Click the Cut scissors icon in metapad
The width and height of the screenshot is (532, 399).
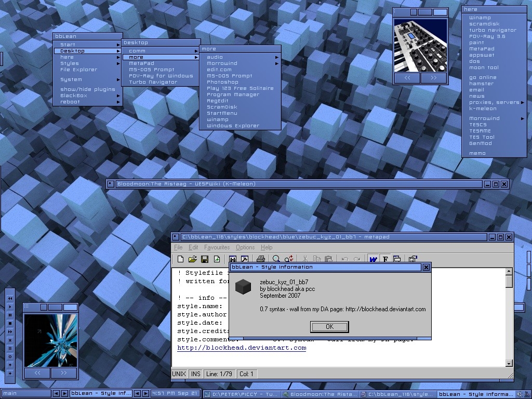click(305, 259)
